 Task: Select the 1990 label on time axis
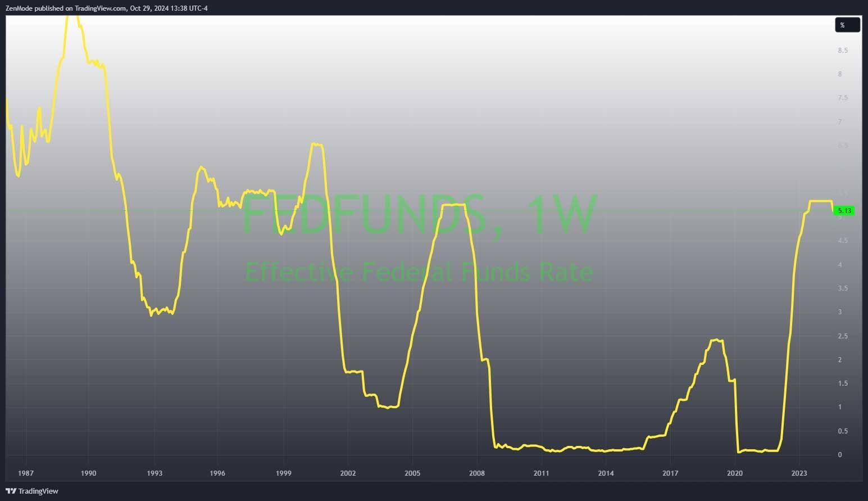[88, 473]
